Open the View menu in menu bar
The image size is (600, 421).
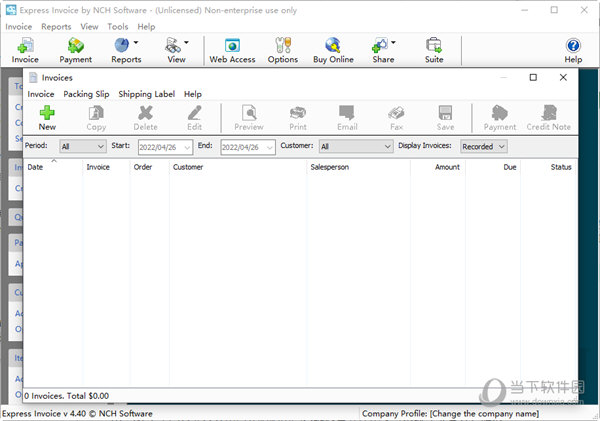pos(89,27)
